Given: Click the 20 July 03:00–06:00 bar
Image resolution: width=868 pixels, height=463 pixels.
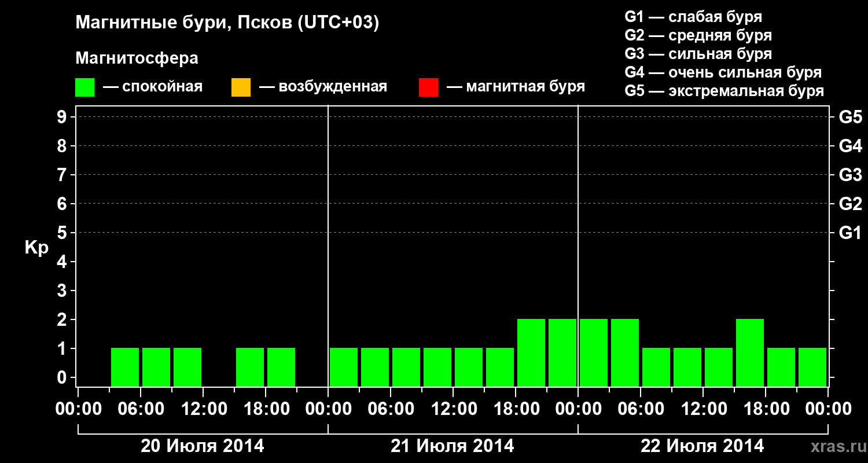Looking at the screenshot, I should (x=125, y=367).
